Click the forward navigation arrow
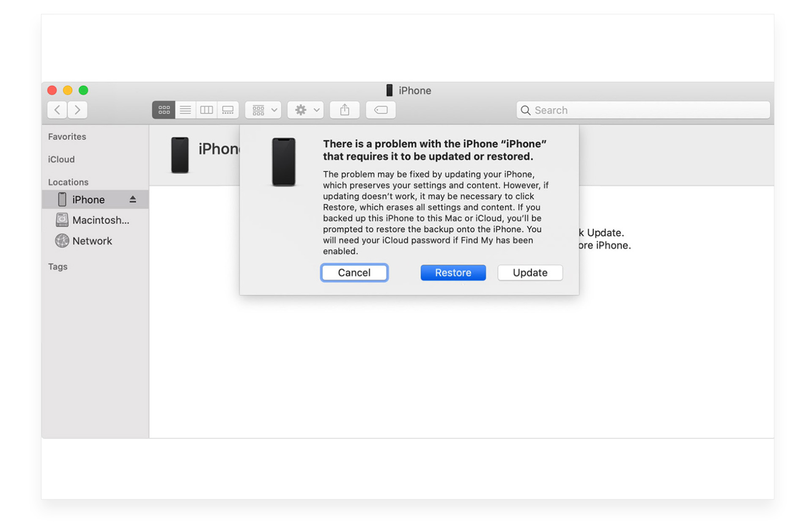Image resolution: width=812 pixels, height=523 pixels. (77, 110)
